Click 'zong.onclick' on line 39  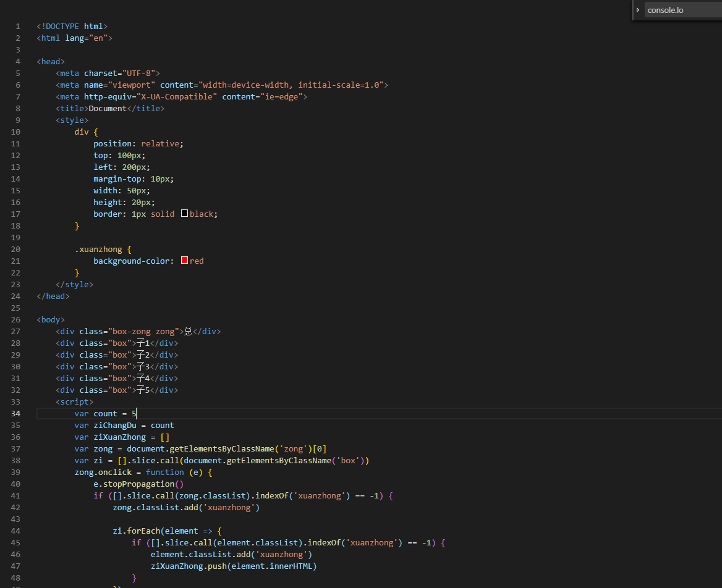[x=103, y=472]
